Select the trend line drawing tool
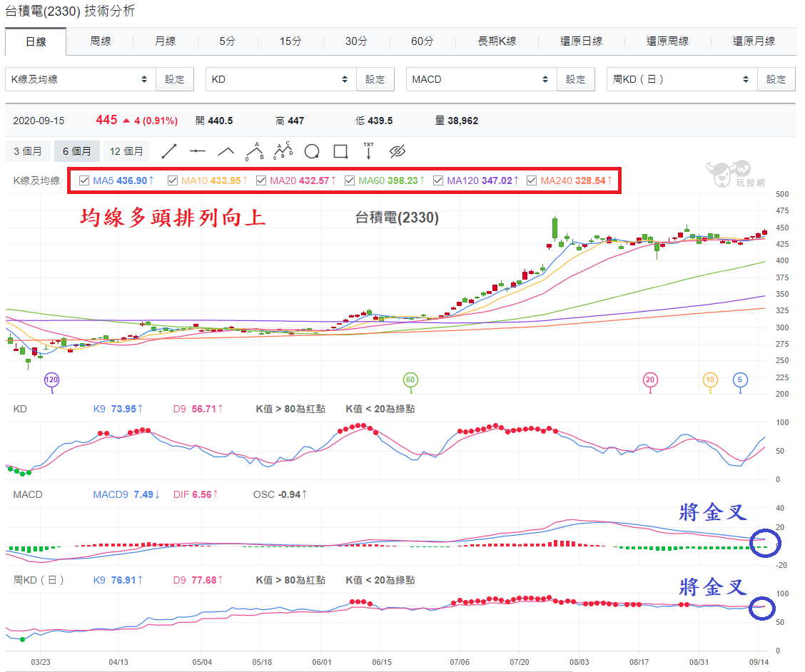 tap(169, 151)
